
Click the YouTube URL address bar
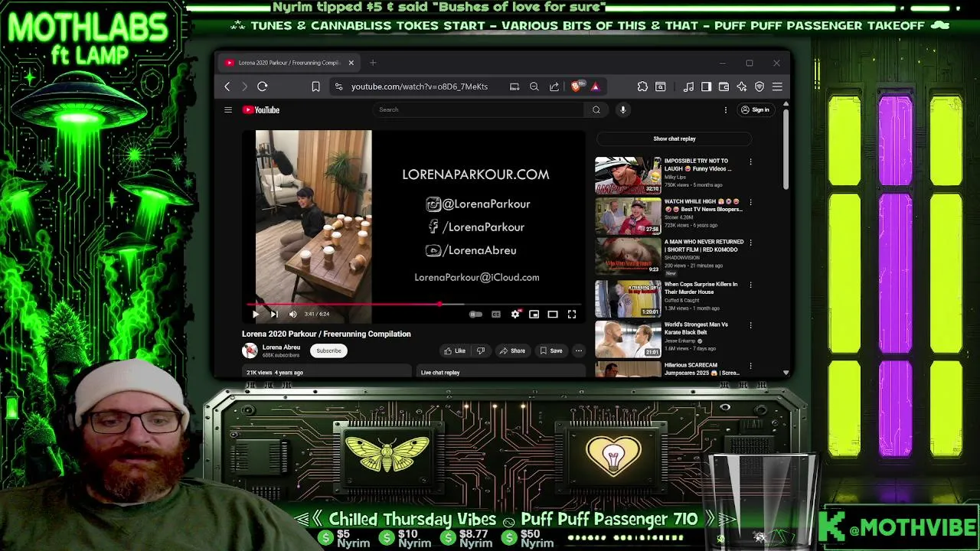420,86
